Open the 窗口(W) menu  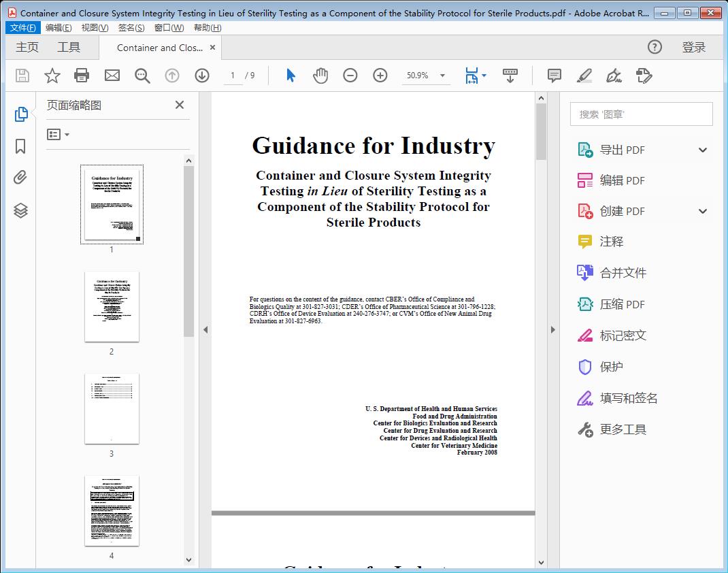click(169, 28)
